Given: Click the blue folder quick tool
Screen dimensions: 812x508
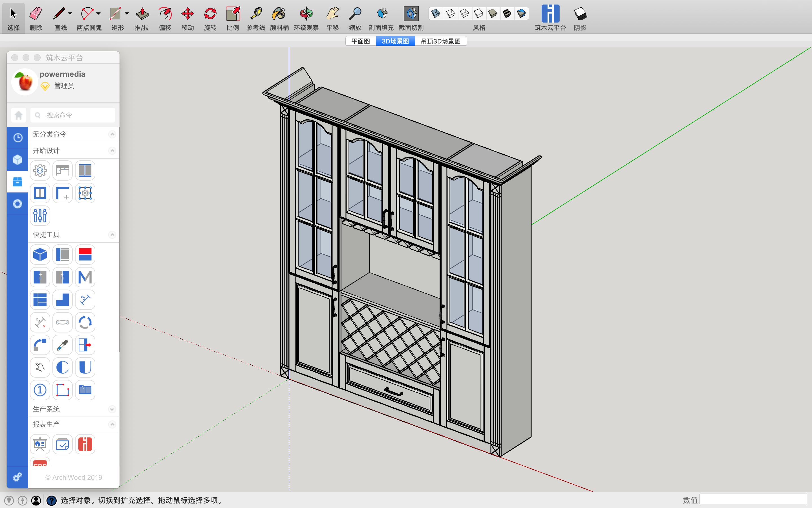Looking at the screenshot, I should (x=85, y=390).
